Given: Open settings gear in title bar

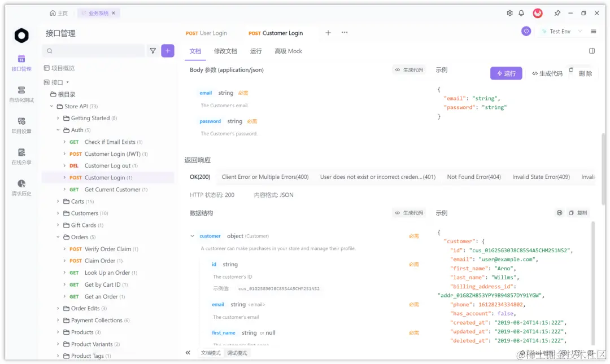Looking at the screenshot, I should (x=509, y=13).
